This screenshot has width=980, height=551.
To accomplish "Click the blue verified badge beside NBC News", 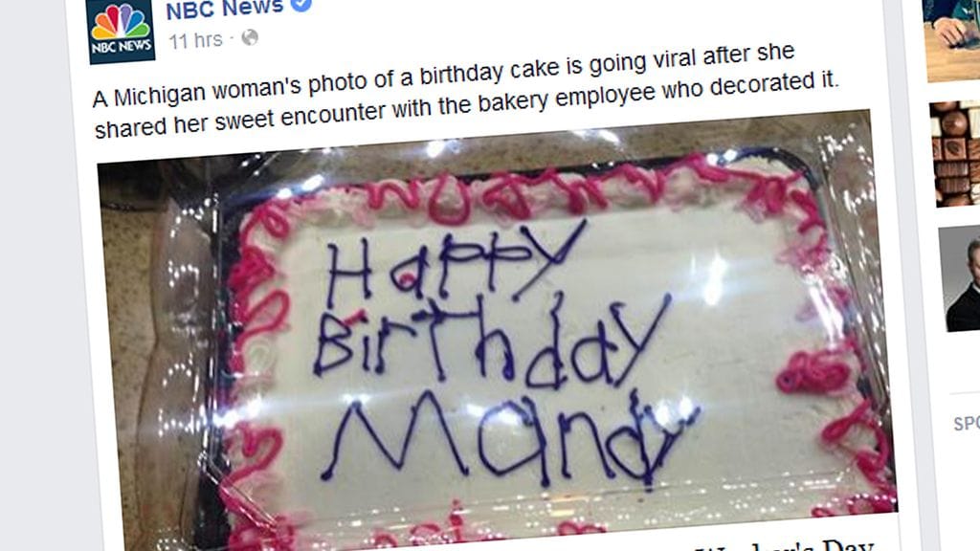I will 301,5.
